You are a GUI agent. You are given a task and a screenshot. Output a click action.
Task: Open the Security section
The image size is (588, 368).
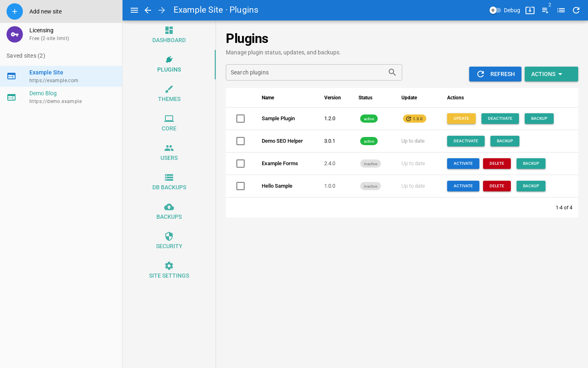(x=169, y=241)
